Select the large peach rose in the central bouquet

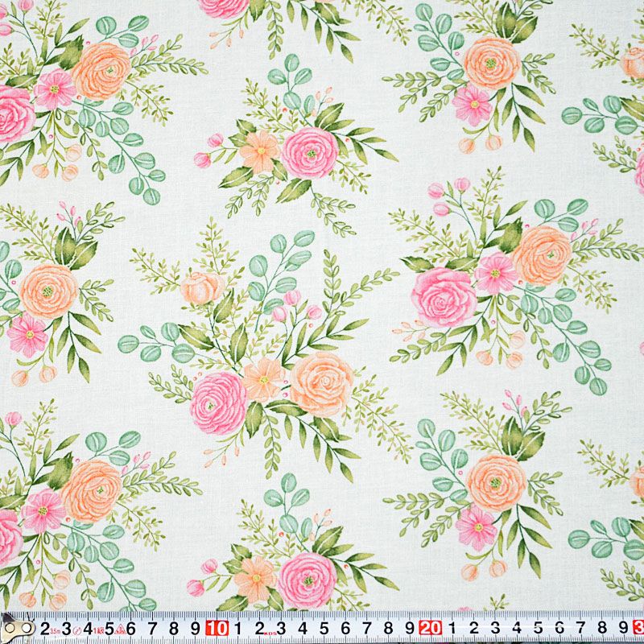pyautogui.click(x=321, y=383)
